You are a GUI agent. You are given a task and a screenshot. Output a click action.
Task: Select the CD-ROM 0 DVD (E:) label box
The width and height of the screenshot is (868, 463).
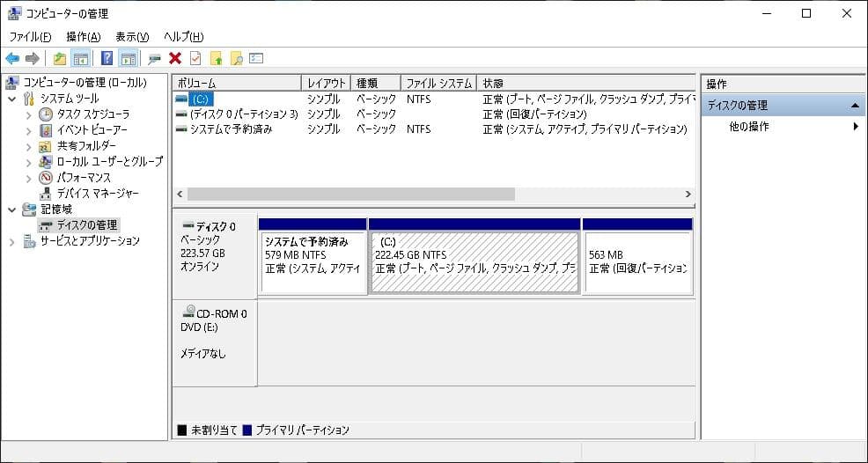pyautogui.click(x=215, y=343)
